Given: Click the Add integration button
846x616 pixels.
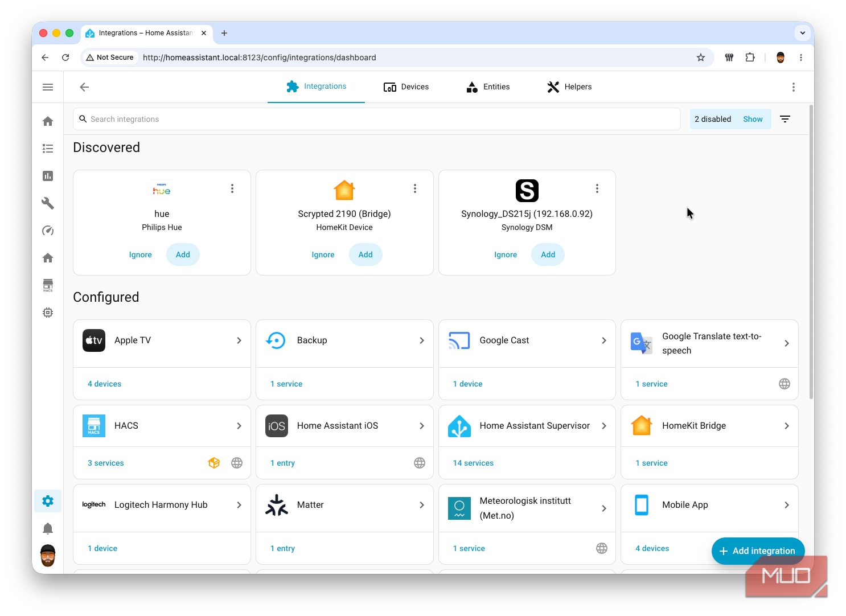Looking at the screenshot, I should (x=758, y=551).
